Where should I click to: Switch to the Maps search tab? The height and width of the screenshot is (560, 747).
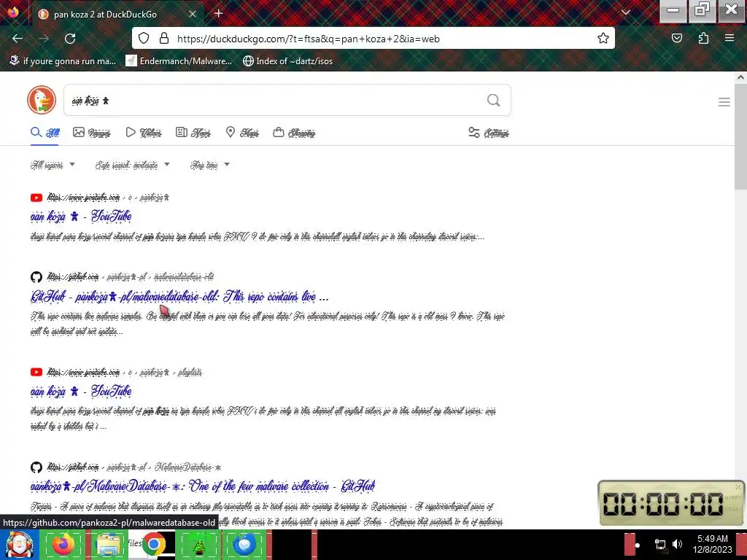242,133
